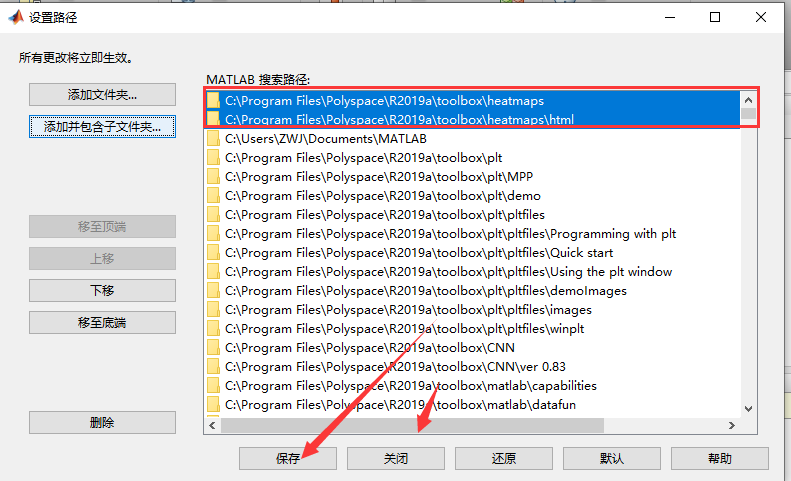This screenshot has width=791, height=481.
Task: Click folder icon beside ver 0.83 entry
Action: [213, 366]
